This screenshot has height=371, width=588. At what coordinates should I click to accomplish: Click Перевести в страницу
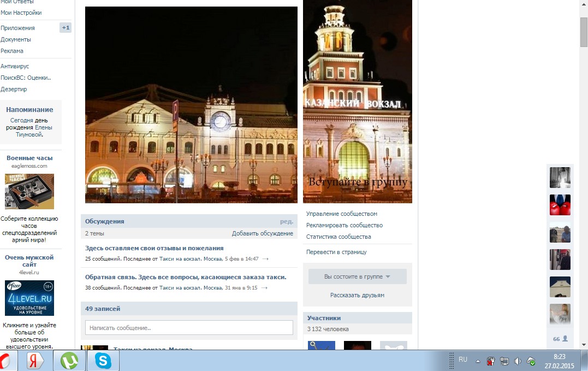[336, 252]
